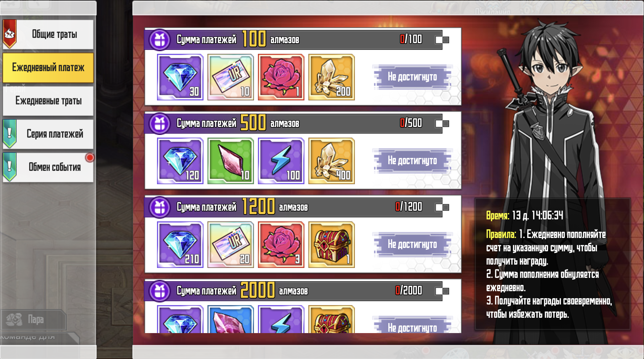Open Обмен события tab with red dot
The image size is (644, 359).
48,167
